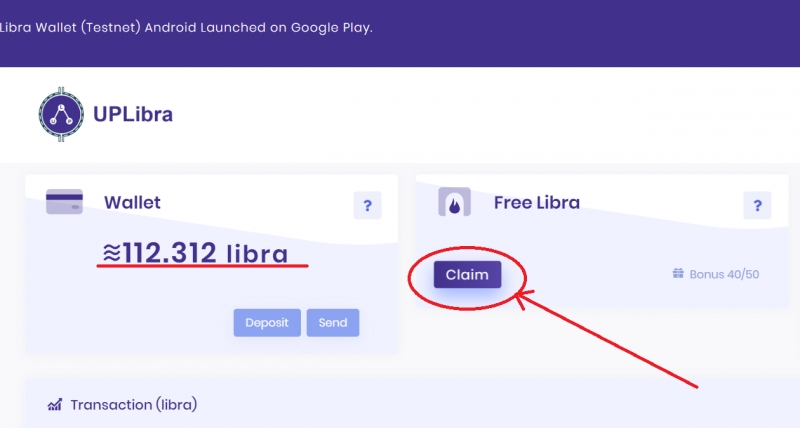Click the UPLibra brand name text
The height and width of the screenshot is (428, 800).
coord(133,114)
